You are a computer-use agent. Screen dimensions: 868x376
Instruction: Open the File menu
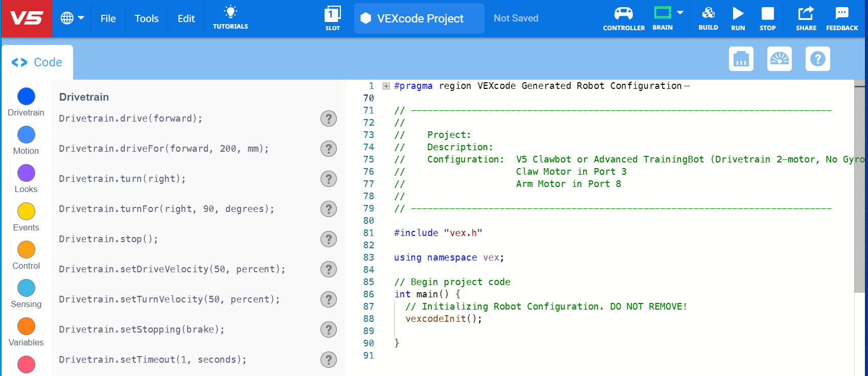coord(108,18)
